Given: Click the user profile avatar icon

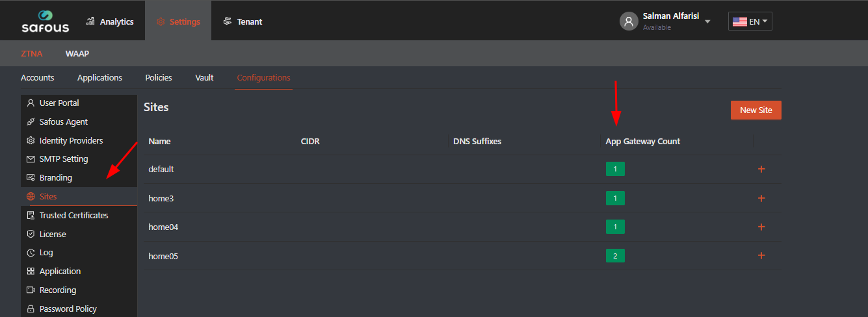Looking at the screenshot, I should click(628, 21).
